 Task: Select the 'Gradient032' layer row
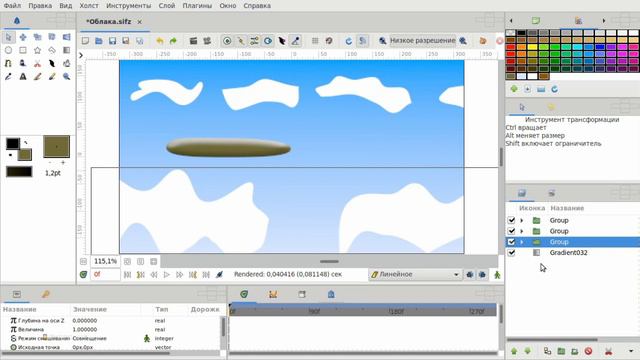click(x=573, y=253)
